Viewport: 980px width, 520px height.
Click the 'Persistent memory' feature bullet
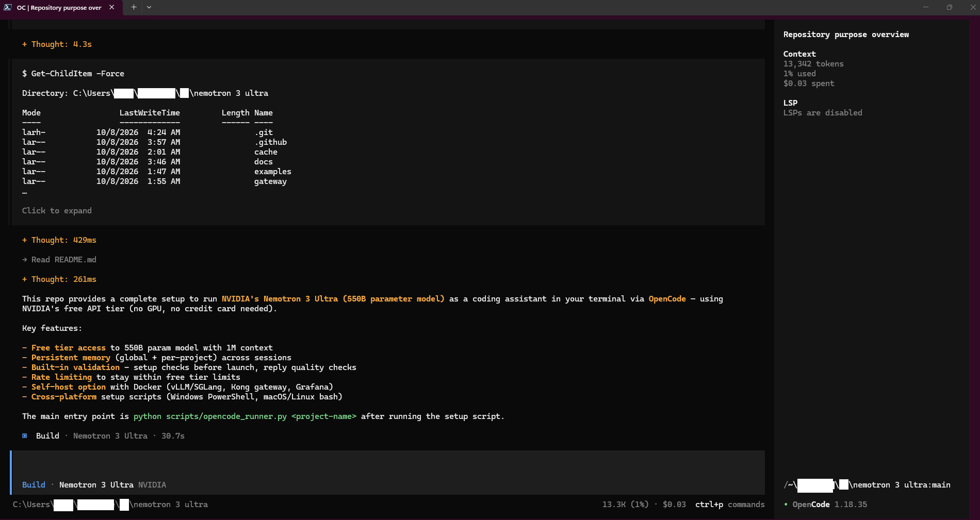[71, 358]
